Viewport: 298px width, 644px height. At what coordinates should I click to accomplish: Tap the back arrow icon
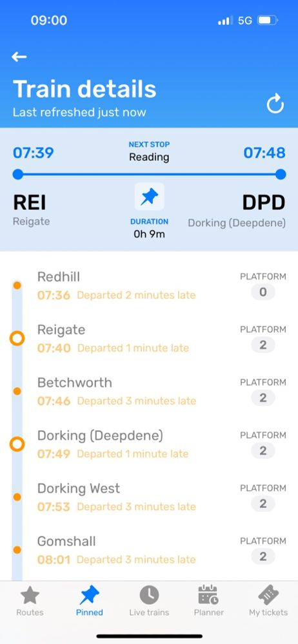(19, 57)
